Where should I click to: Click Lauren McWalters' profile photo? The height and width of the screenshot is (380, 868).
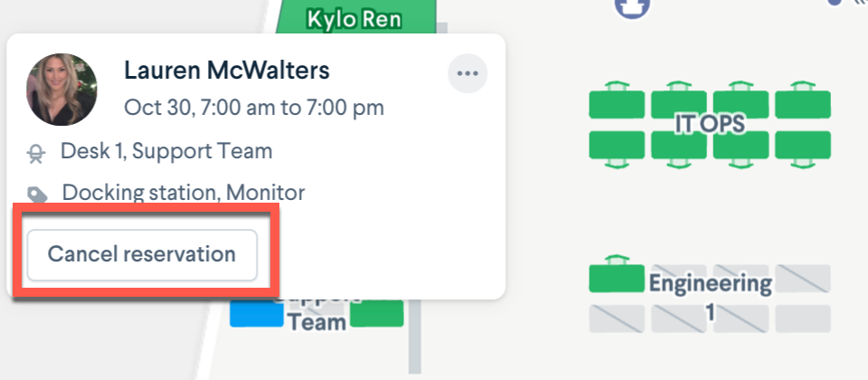[x=61, y=90]
